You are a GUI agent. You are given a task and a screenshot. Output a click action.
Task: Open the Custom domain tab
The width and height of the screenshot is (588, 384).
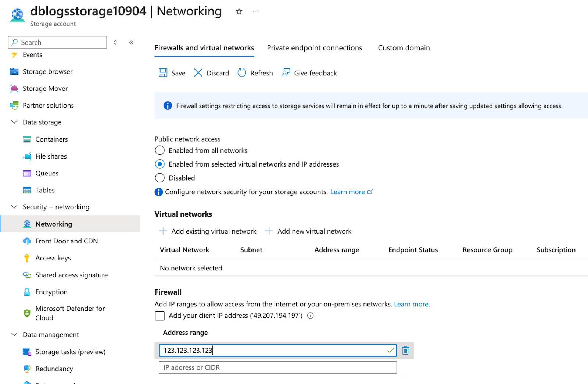(404, 48)
